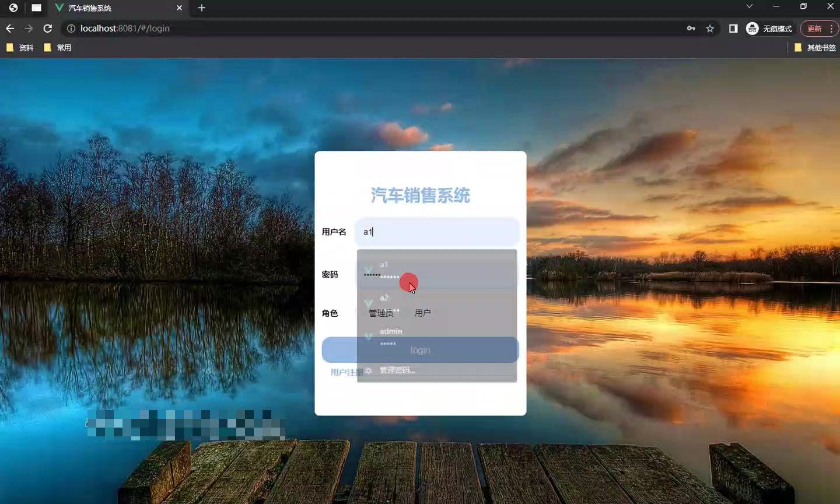Click the globe icon in the tab strip
Image resolution: width=840 pixels, height=504 pixels.
pos(13,8)
